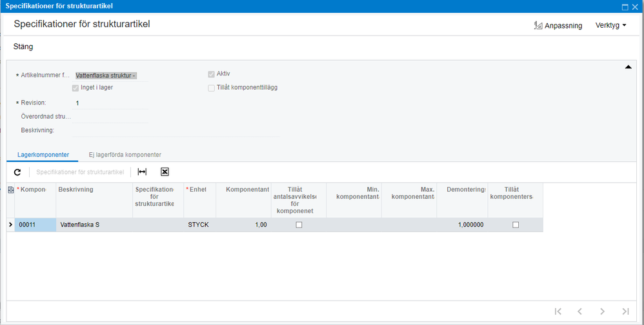Check Tillåt komponenters checkbox in row 00011

click(516, 225)
